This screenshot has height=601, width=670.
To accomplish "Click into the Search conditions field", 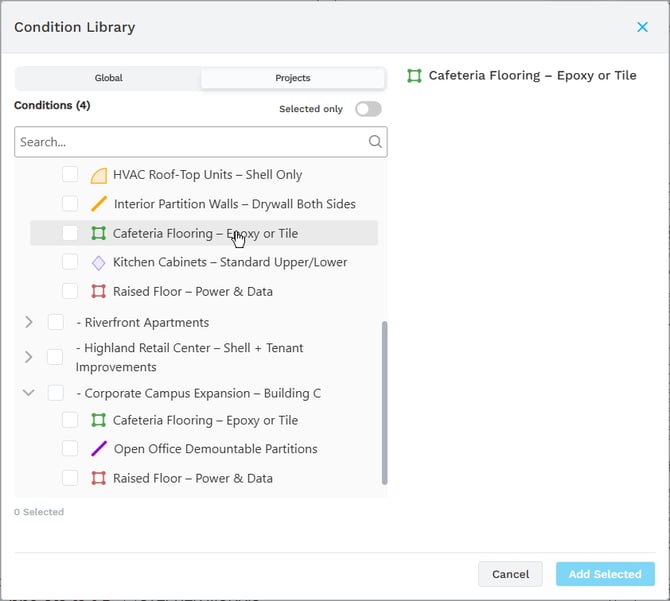I will [x=190, y=142].
